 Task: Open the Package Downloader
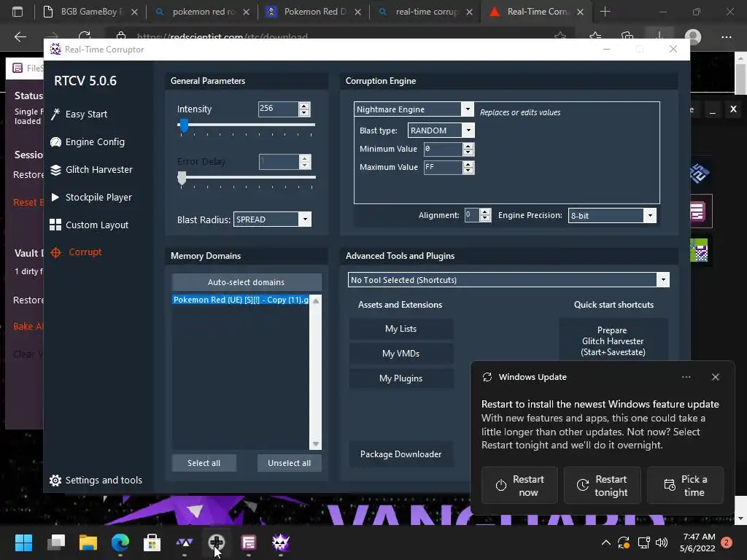(401, 454)
